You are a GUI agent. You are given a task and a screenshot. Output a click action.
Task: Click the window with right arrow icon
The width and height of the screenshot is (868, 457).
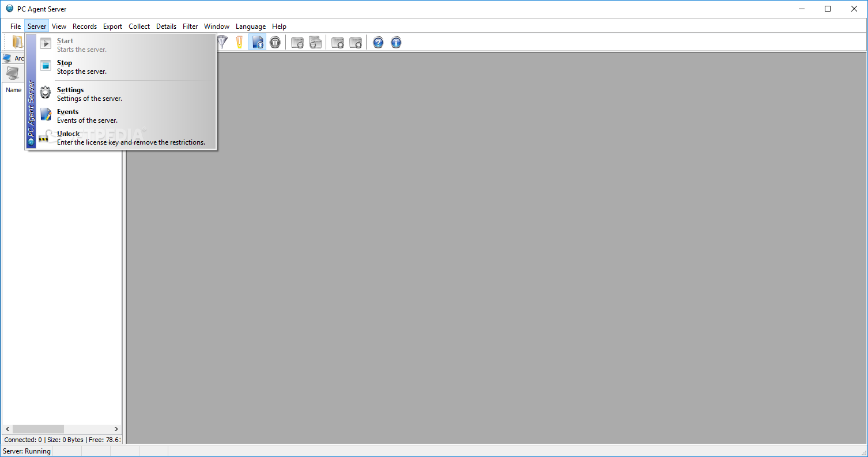356,42
